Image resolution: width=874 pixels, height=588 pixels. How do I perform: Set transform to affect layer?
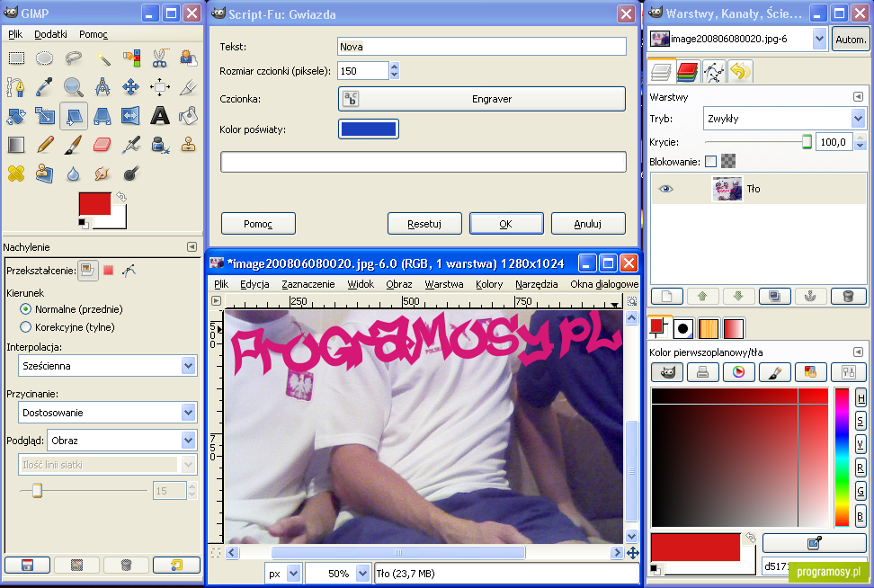[87, 271]
